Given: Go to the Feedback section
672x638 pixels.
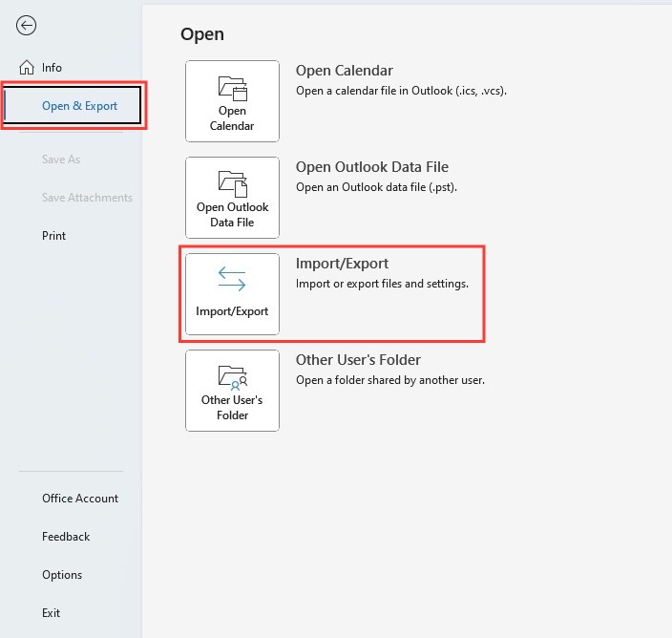Looking at the screenshot, I should click(x=66, y=537).
